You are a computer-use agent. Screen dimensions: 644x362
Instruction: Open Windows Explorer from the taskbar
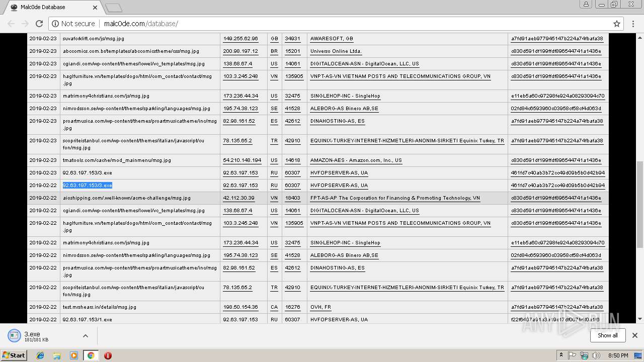(x=57, y=355)
